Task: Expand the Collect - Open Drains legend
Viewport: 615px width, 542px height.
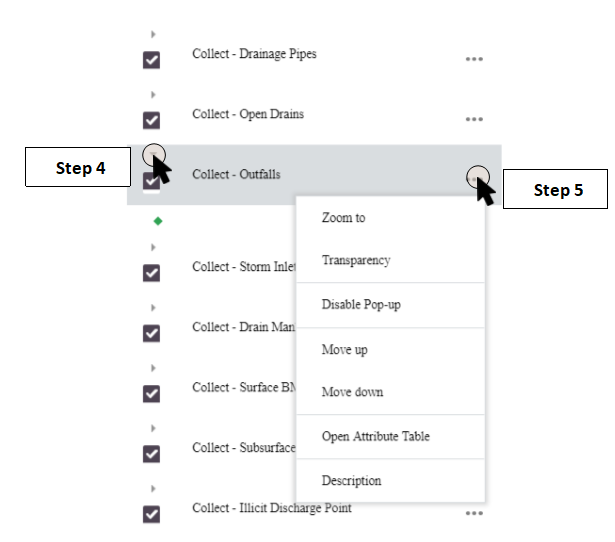Action: point(153,95)
